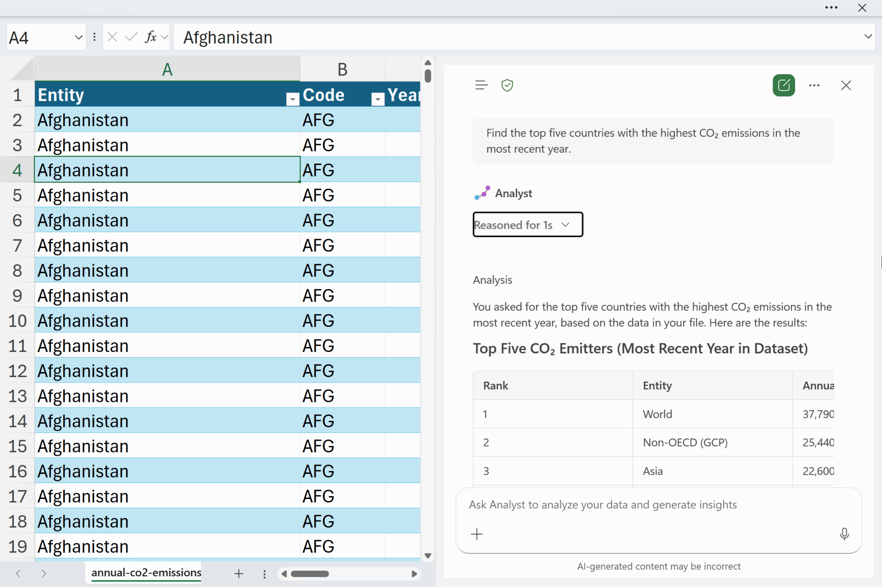Open new chat with green compose icon
The image size is (882, 588).
click(783, 85)
